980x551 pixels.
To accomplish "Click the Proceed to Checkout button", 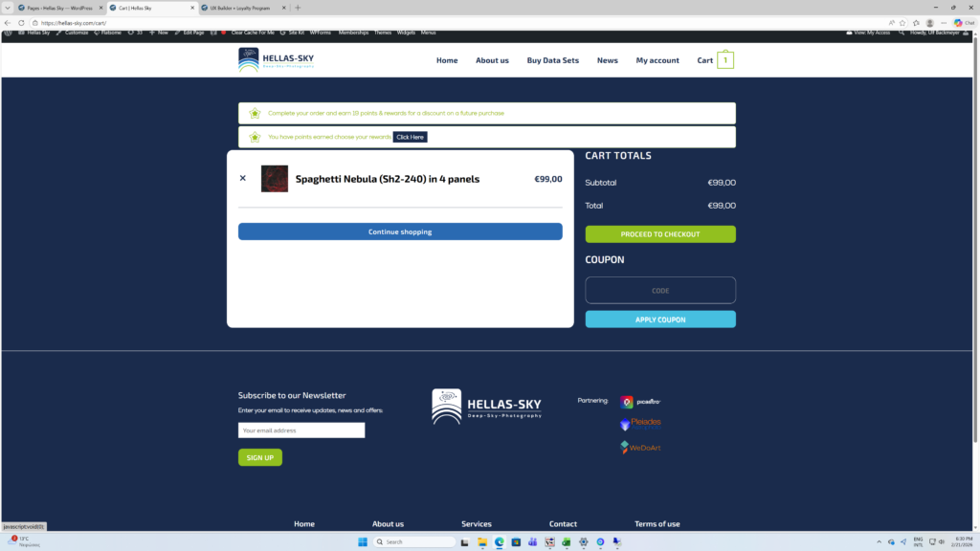I will (660, 234).
